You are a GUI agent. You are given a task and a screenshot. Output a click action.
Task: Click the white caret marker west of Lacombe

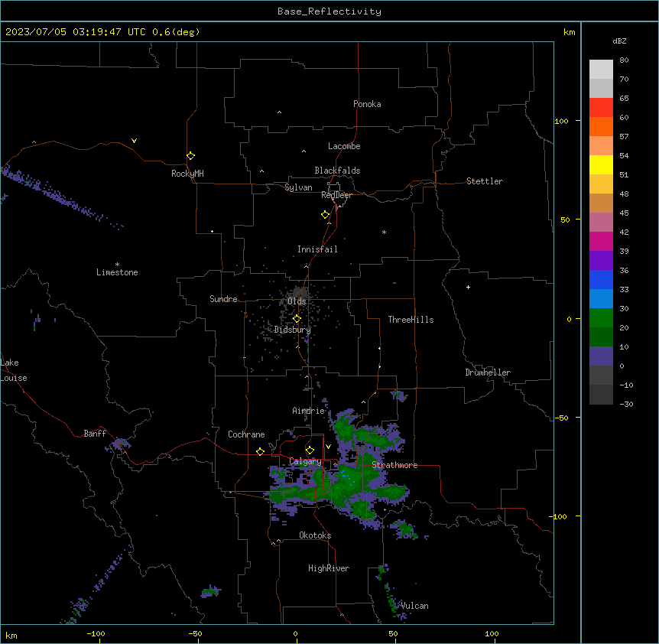coord(304,151)
